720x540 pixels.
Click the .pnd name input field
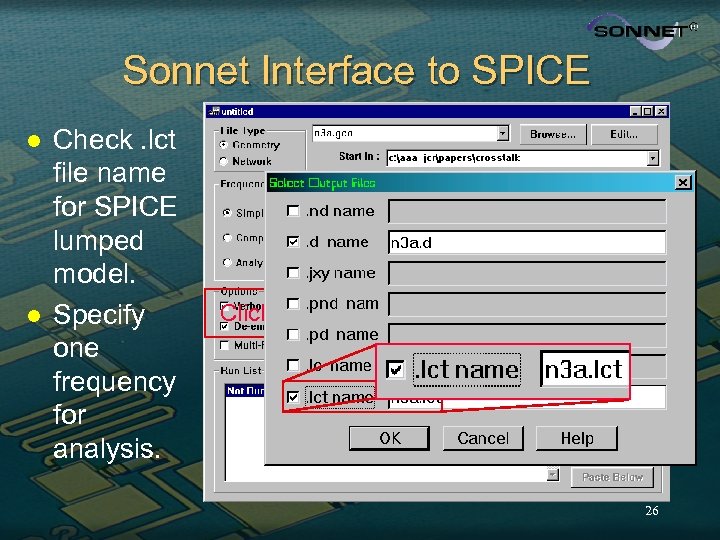(x=527, y=304)
